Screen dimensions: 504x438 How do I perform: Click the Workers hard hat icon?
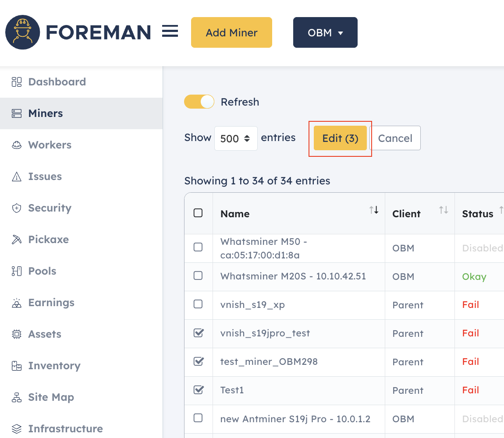[17, 145]
